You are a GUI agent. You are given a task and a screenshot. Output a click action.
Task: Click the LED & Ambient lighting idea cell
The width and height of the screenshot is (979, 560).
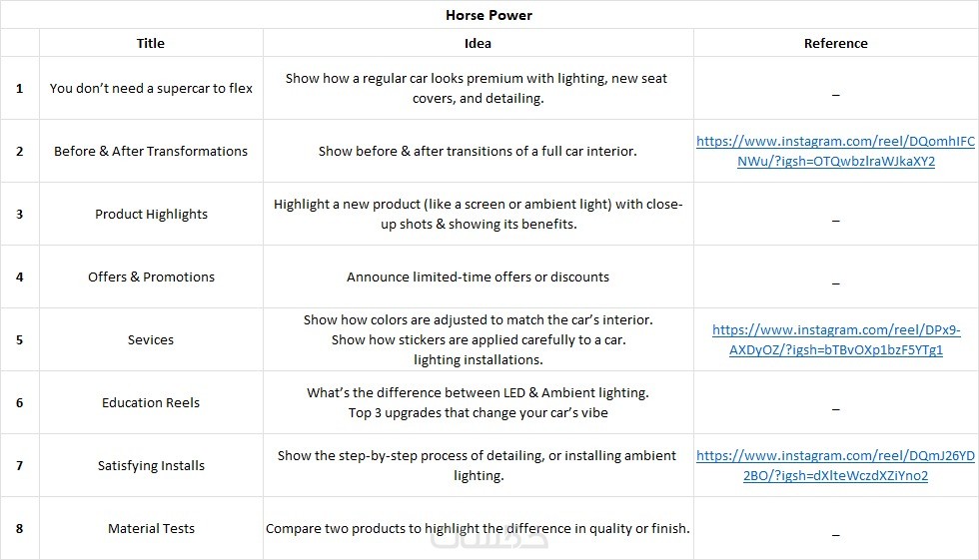tap(478, 402)
